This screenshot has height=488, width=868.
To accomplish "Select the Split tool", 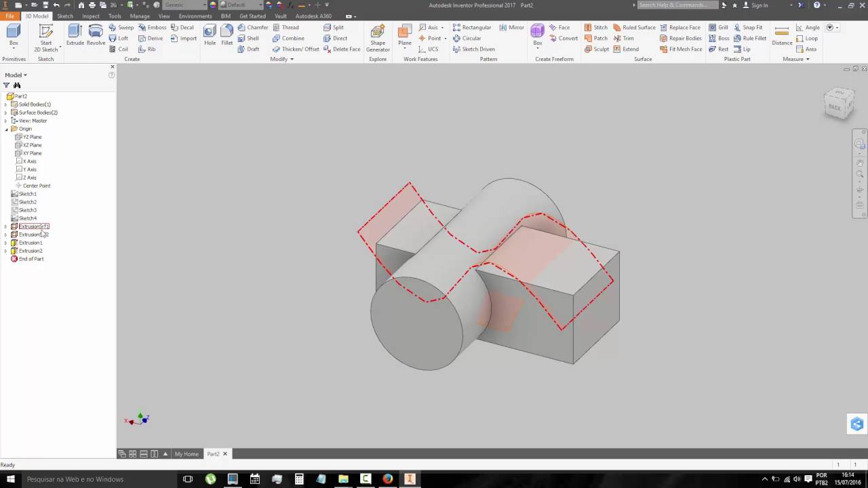I will 333,27.
